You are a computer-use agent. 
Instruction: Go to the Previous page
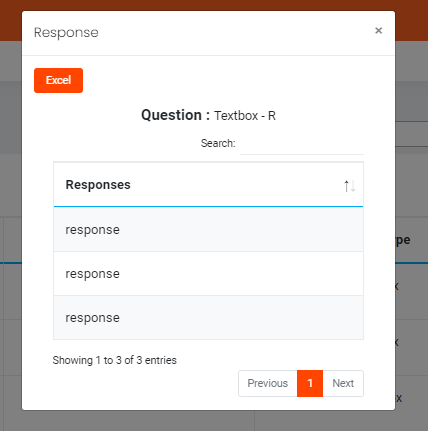point(268,383)
